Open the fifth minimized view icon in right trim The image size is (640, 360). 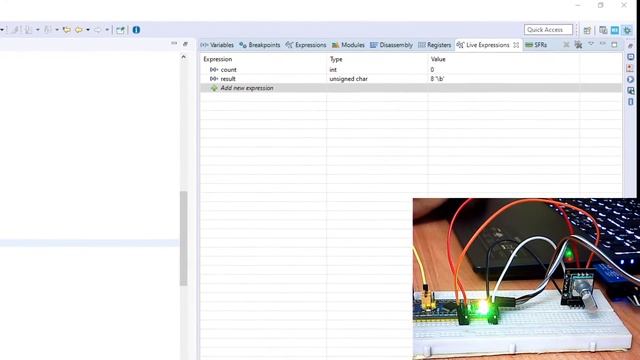point(631,90)
